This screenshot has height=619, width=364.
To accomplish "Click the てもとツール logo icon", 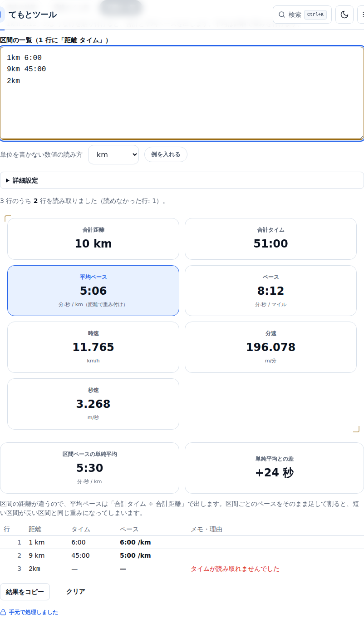I will click(x=1, y=15).
